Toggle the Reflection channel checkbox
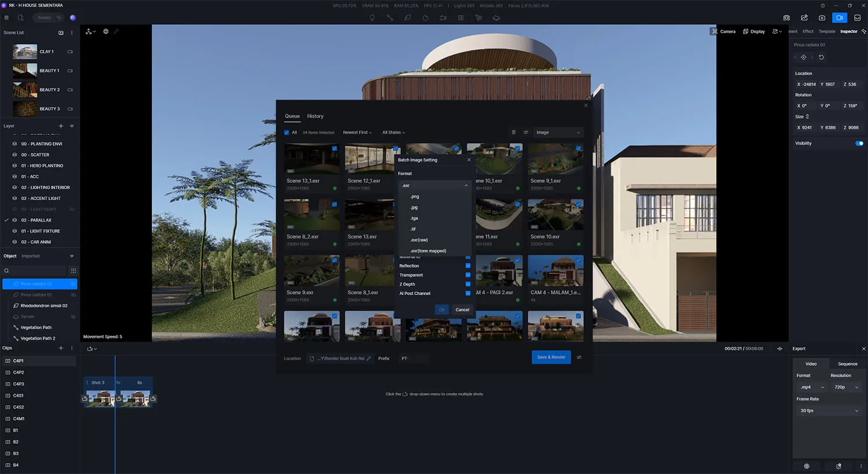 [468, 266]
